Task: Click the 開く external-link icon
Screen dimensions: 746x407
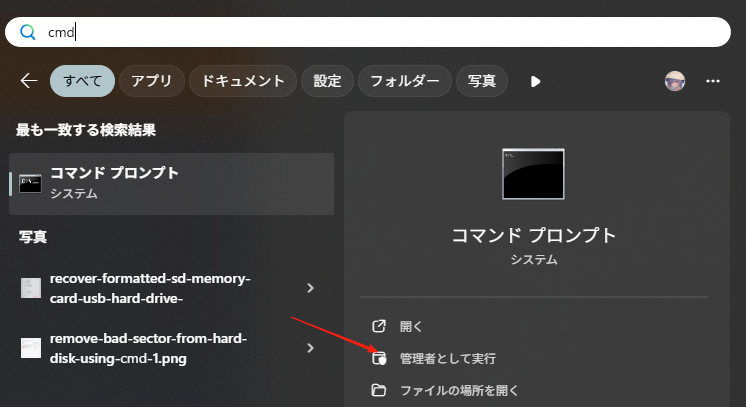Action: click(379, 326)
